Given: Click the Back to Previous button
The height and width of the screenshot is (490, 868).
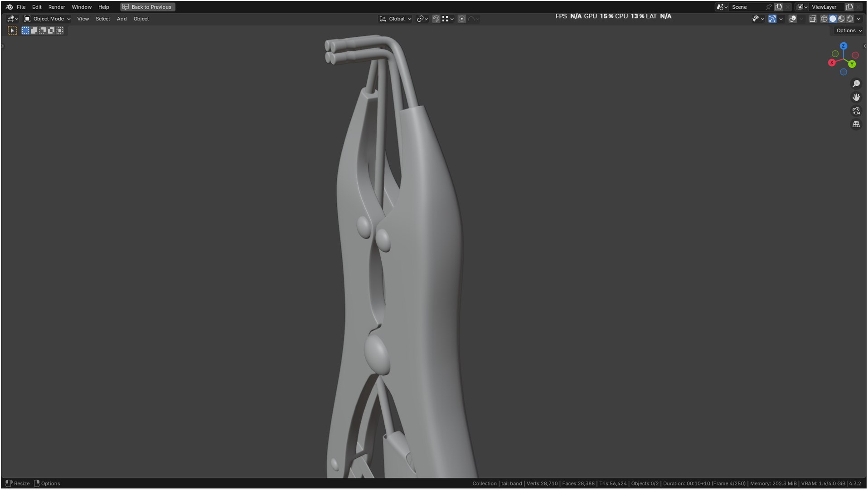Looking at the screenshot, I should click(x=148, y=7).
